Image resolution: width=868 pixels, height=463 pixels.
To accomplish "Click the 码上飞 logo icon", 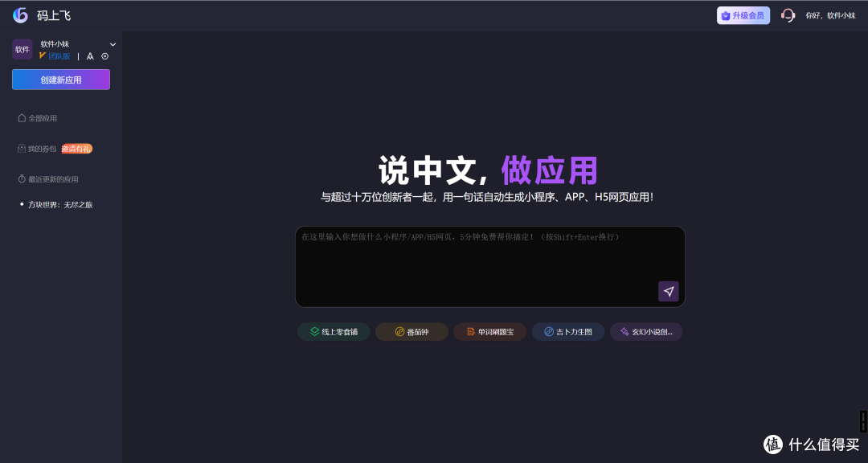I will tap(20, 15).
